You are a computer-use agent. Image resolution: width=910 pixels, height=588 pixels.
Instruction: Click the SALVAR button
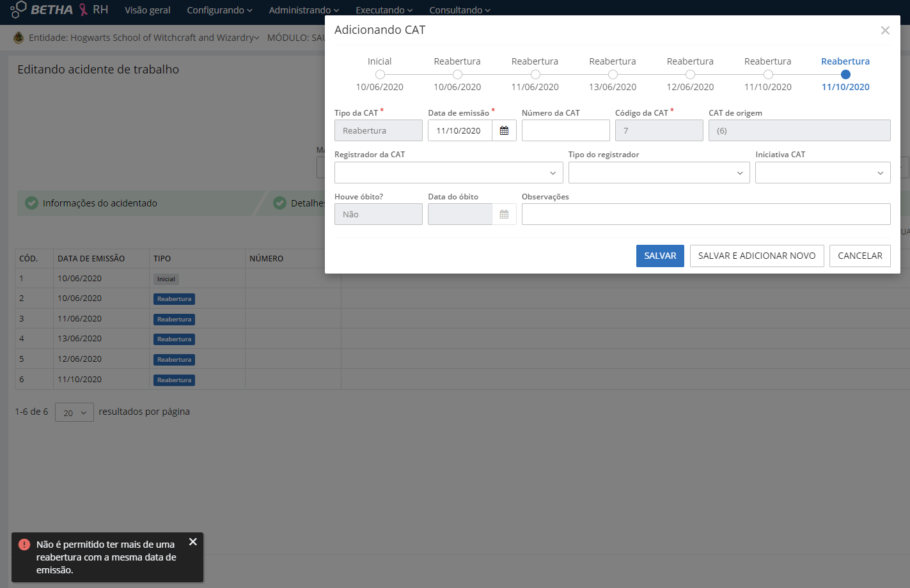tap(660, 256)
